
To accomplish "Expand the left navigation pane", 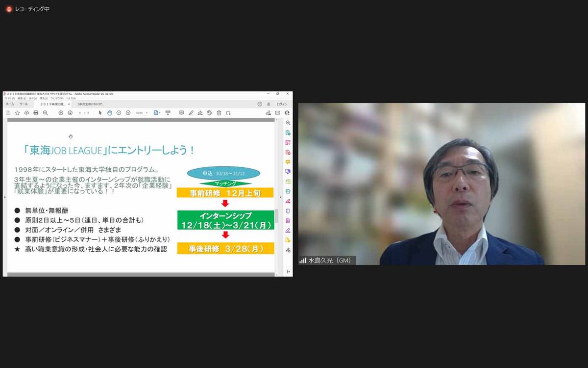I will point(4,197).
